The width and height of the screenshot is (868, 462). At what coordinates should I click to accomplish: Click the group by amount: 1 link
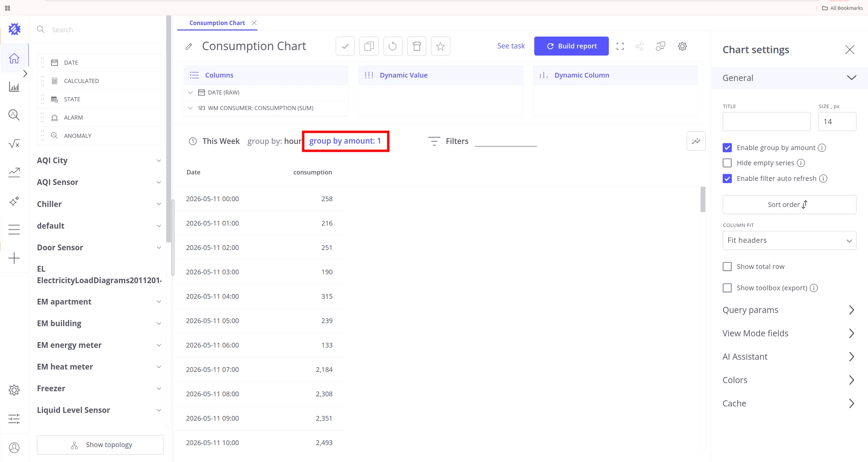[345, 141]
